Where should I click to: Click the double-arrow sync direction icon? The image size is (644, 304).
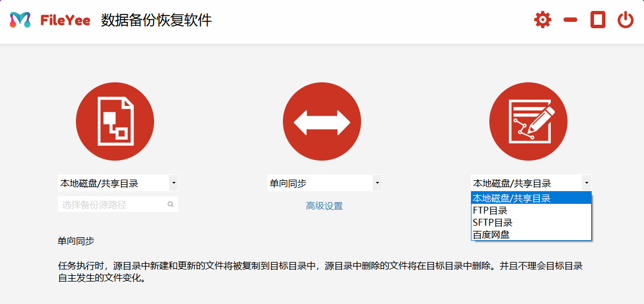point(322,122)
